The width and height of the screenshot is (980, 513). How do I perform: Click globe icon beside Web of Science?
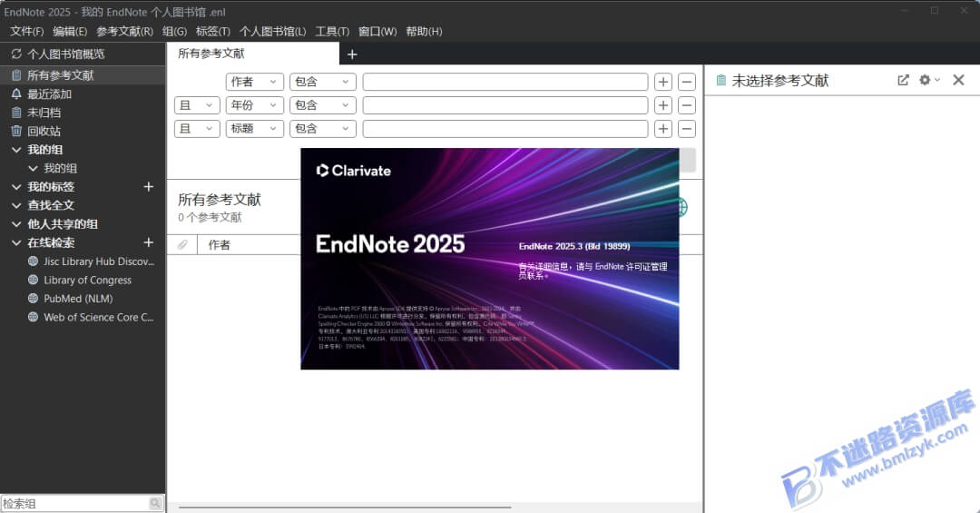click(x=34, y=317)
